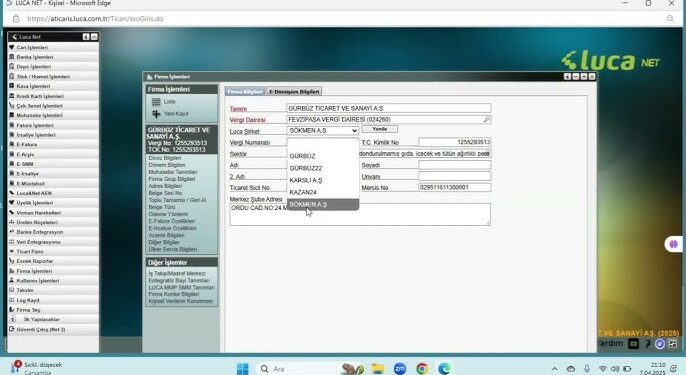
Task: Click the purple round icon in bottom bar
Action: point(660,344)
